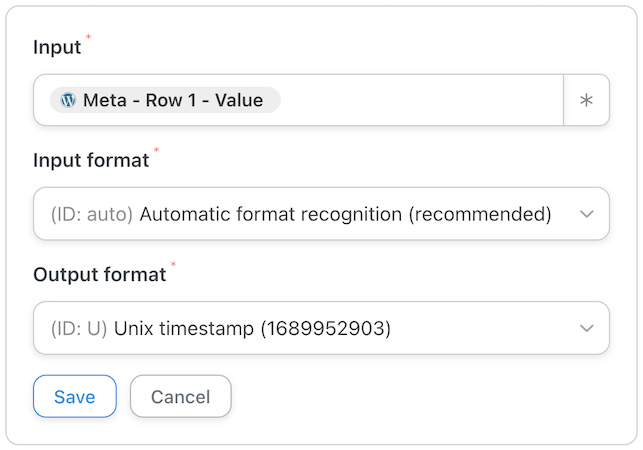The width and height of the screenshot is (643, 450).
Task: Click the Input format label
Action: (x=91, y=160)
